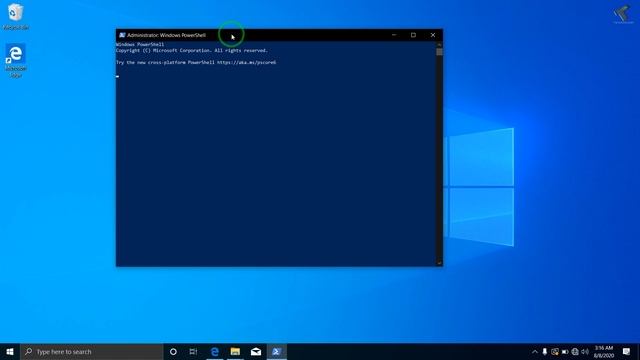This screenshot has width=640, height=360.
Task: Open the Recycle Bin desktop icon
Action: [x=16, y=16]
